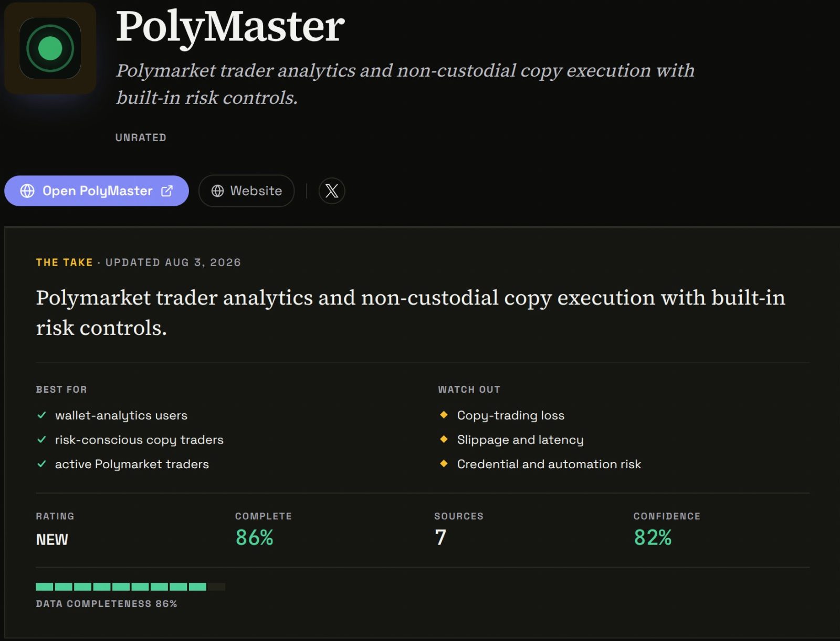Screen dimensions: 840x641
Task: Click the 'DATA COMPLETENESS 86%' caption
Action: pyautogui.click(x=107, y=604)
